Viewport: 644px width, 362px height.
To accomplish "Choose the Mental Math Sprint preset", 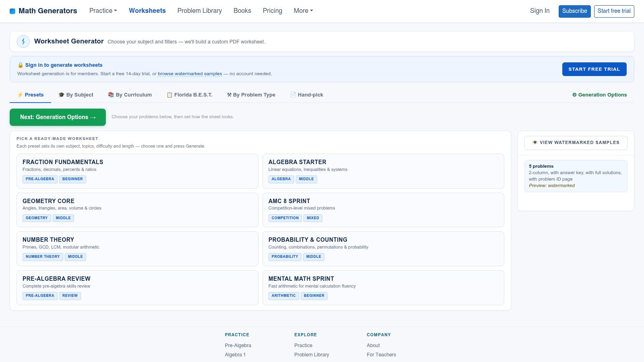I will point(383,288).
